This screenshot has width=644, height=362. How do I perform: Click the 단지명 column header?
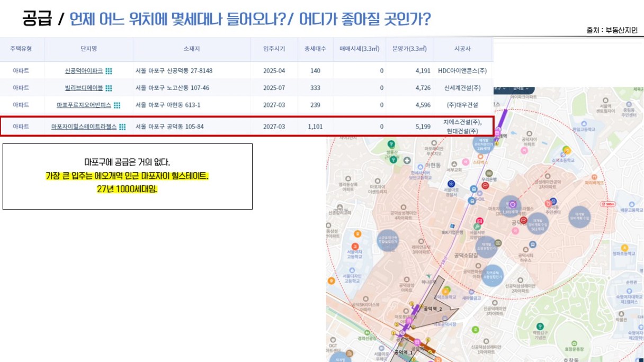89,49
